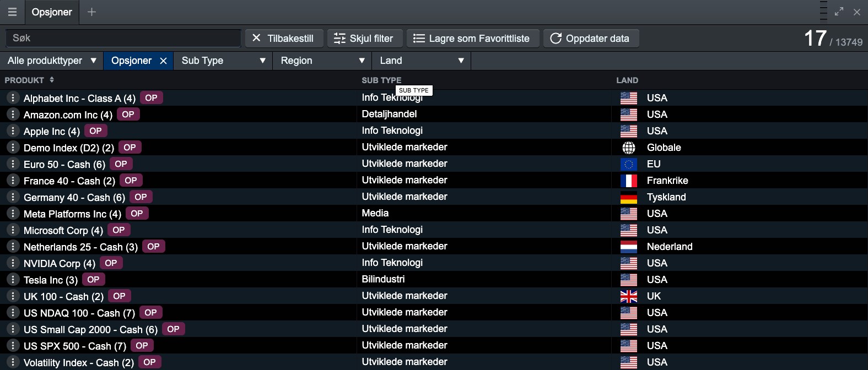Screen dimensions: 868x370
Task: Open the Alle produkttyper dropdown
Action: point(52,61)
